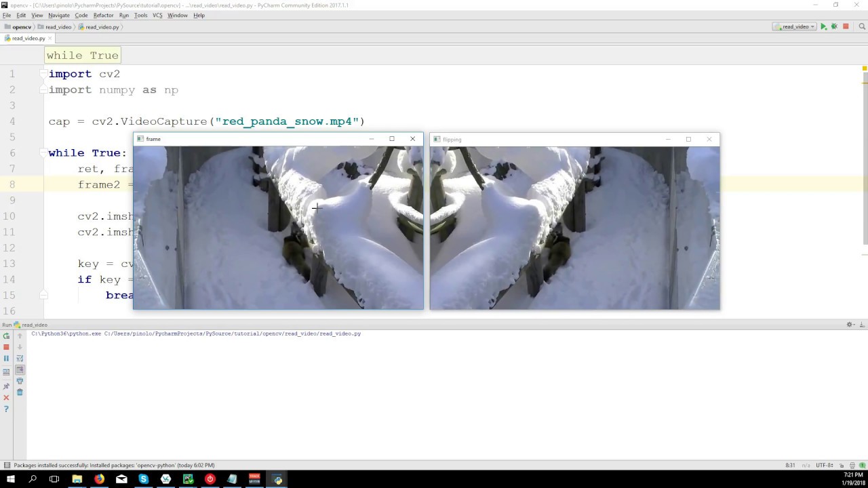Click the Rerun icon in Run panel
Screen dimensions: 868x488
point(6,335)
